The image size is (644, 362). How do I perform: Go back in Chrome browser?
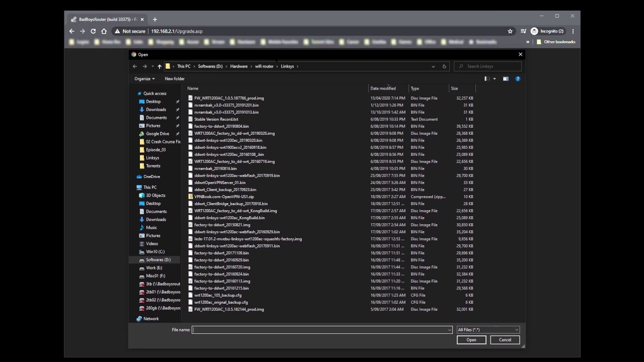[72, 31]
